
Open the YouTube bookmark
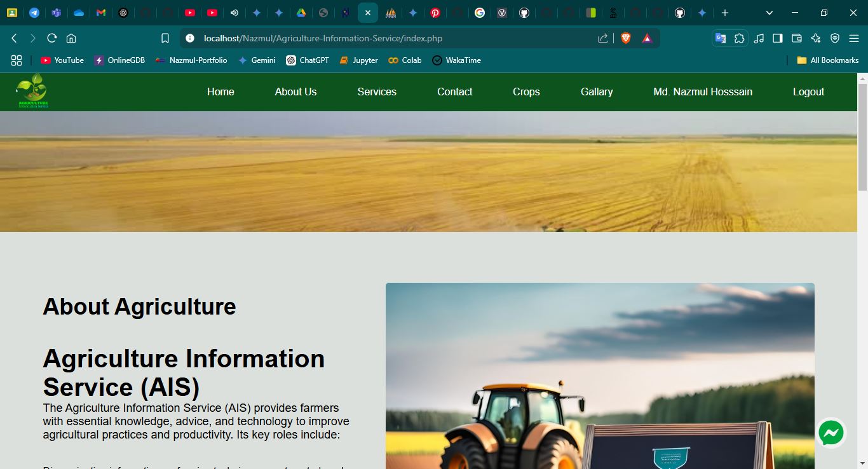coord(62,60)
